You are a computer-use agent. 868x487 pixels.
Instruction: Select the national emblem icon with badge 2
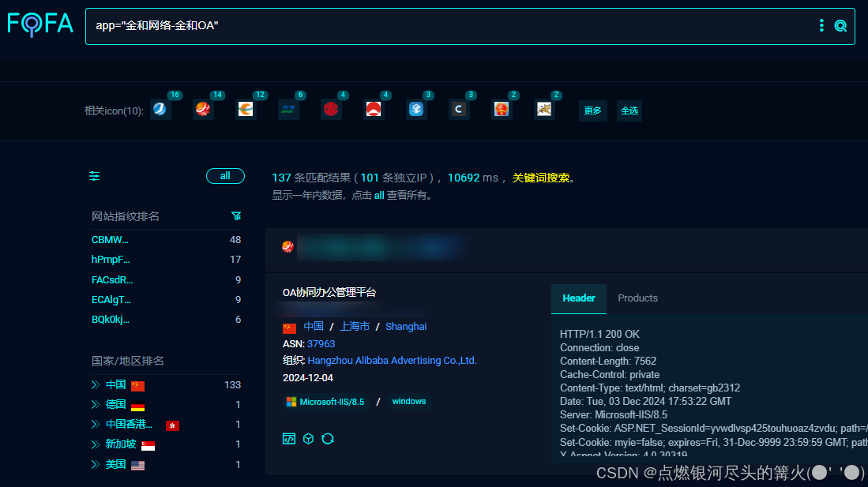pos(501,109)
